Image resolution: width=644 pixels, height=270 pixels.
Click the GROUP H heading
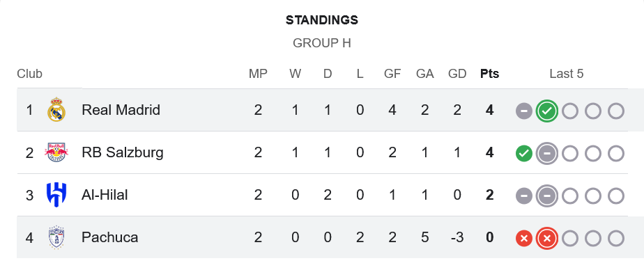point(322,43)
